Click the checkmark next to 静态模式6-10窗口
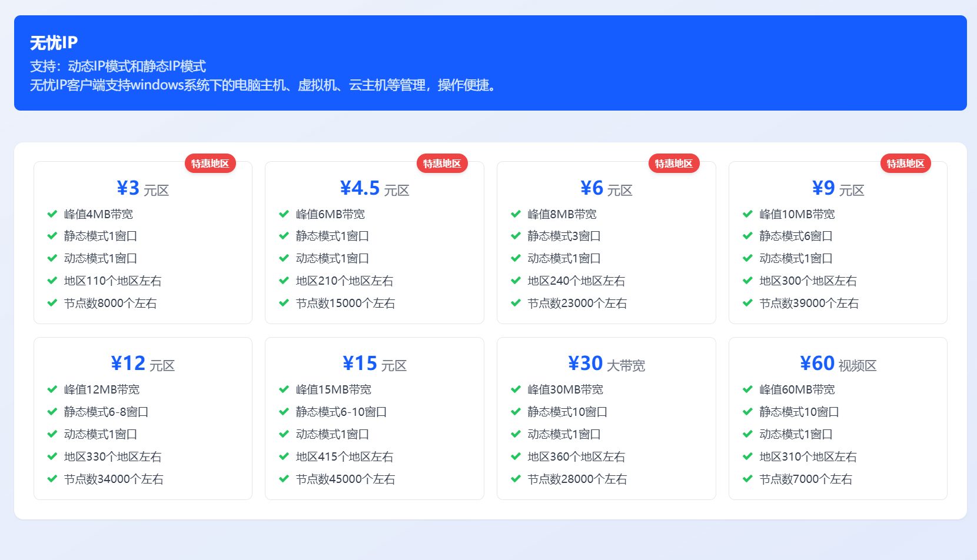 [x=284, y=412]
